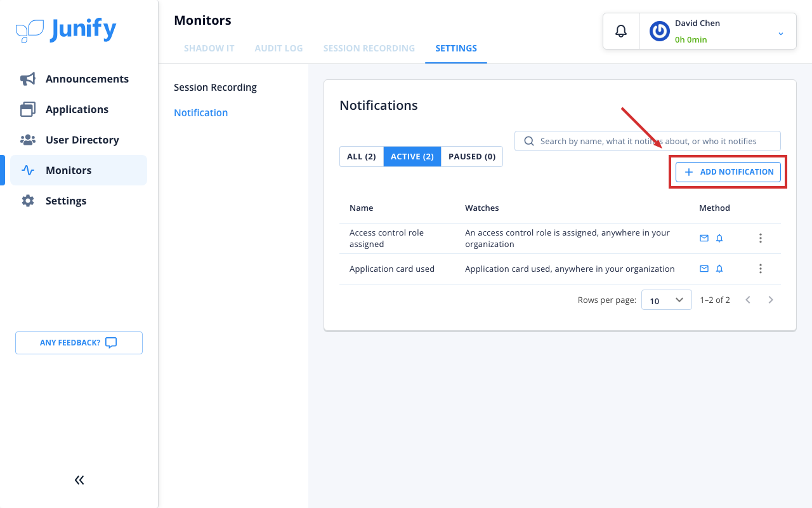
Task: Open the notification bell in header
Action: click(621, 30)
